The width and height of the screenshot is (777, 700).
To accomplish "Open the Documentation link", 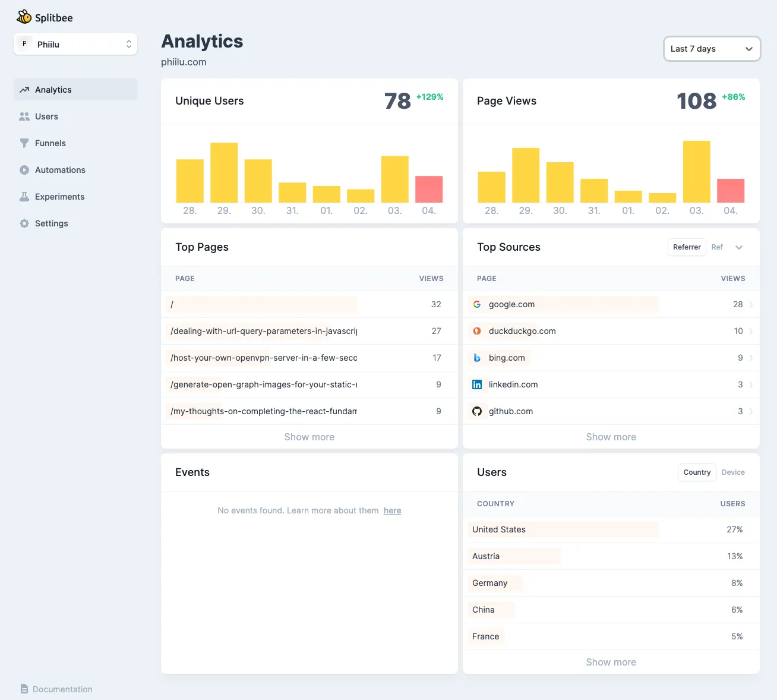I will (56, 689).
